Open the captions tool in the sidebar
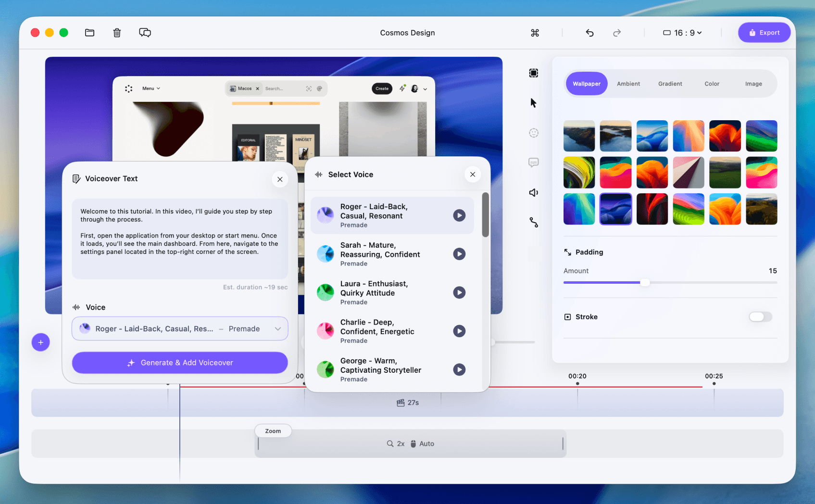The width and height of the screenshot is (815, 504). point(534,163)
